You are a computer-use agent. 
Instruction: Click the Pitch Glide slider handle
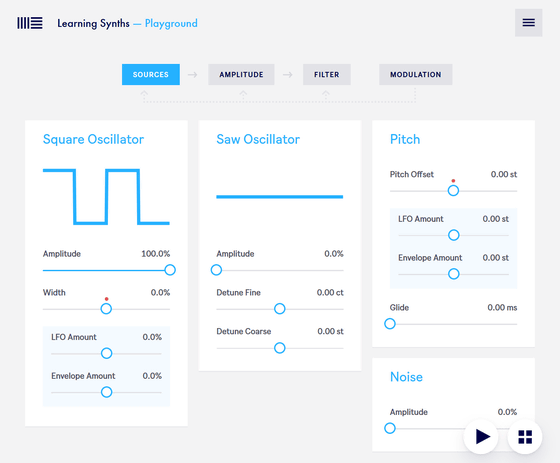pyautogui.click(x=390, y=324)
